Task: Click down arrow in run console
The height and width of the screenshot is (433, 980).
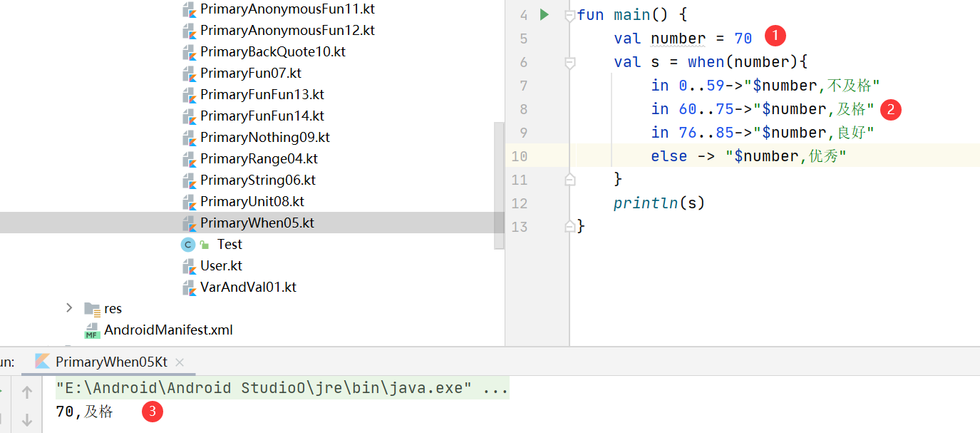Action: 27,420
